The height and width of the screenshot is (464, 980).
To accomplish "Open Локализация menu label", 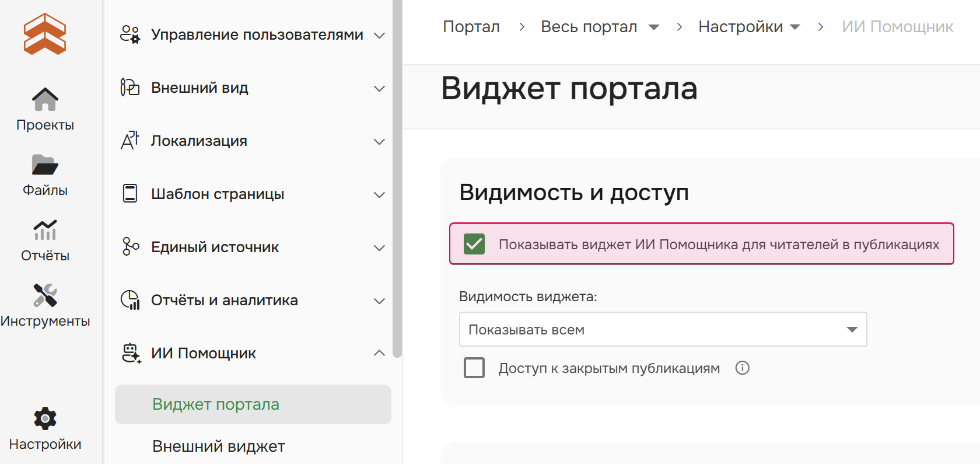I will [199, 141].
